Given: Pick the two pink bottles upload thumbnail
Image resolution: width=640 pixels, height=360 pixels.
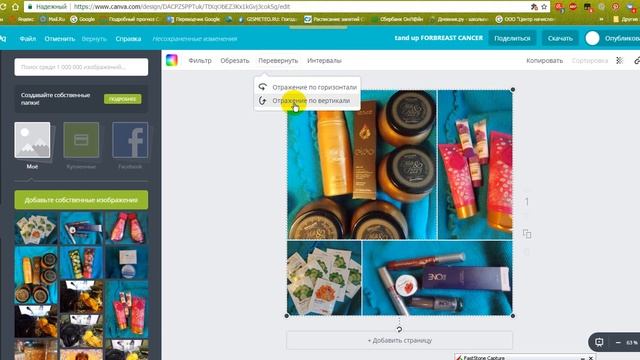Looking at the screenshot, I should (x=127, y=228).
